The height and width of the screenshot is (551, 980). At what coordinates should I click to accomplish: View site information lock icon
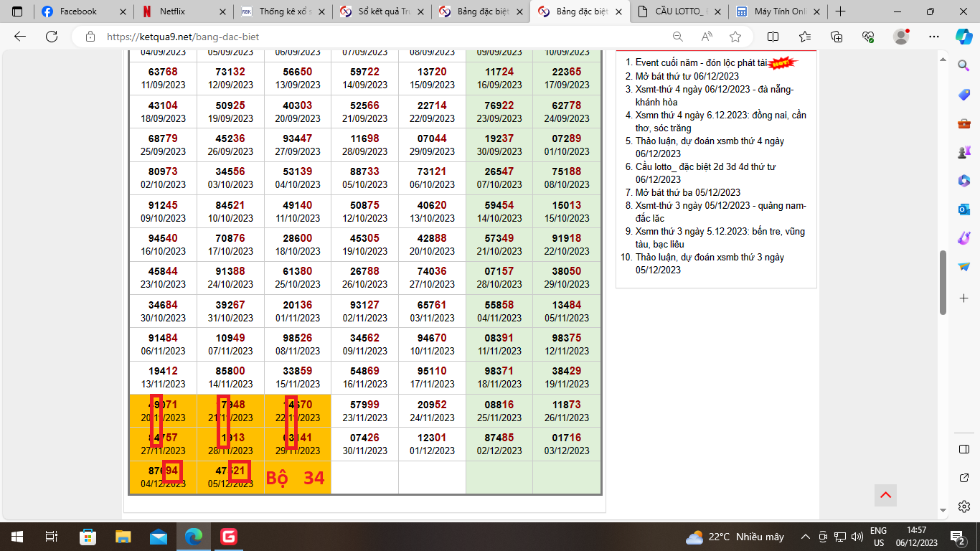click(x=90, y=37)
